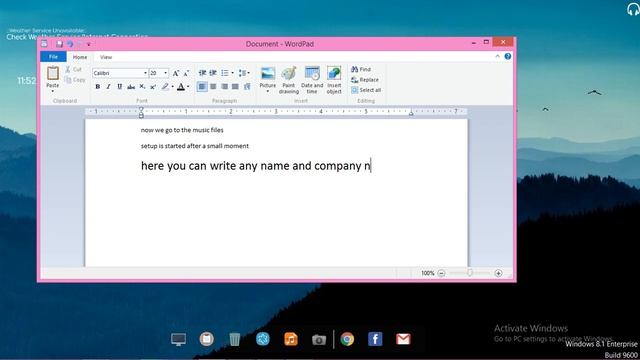The height and width of the screenshot is (360, 640).
Task: Click the 100% zoom level text
Action: (x=427, y=273)
